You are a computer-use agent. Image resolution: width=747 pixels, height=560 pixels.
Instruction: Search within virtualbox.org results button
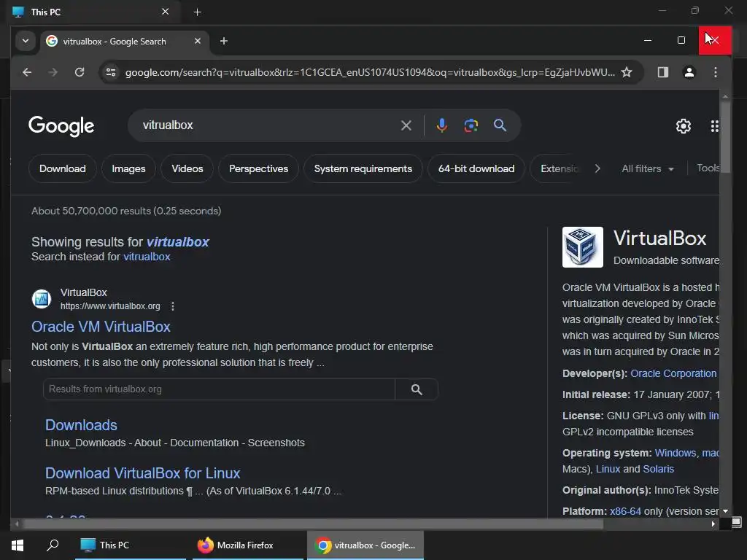[x=417, y=389]
